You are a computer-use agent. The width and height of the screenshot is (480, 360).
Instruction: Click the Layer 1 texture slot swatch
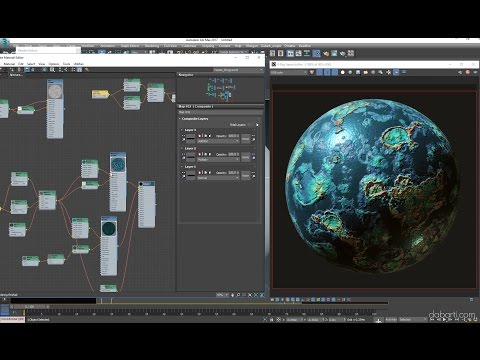[x=191, y=175]
